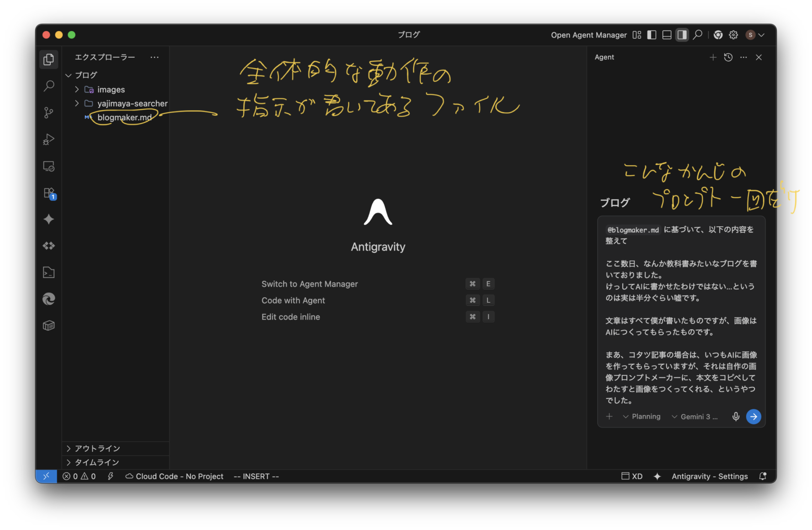Image resolution: width=812 pixels, height=530 pixels.
Task: Click Antigravity - Settings in status bar
Action: click(709, 476)
